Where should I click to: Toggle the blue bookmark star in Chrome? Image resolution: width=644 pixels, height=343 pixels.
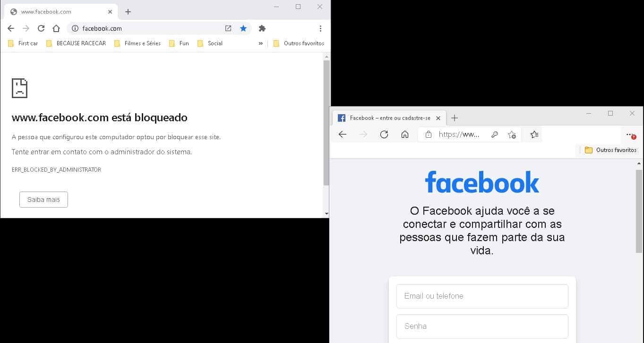[x=243, y=28]
